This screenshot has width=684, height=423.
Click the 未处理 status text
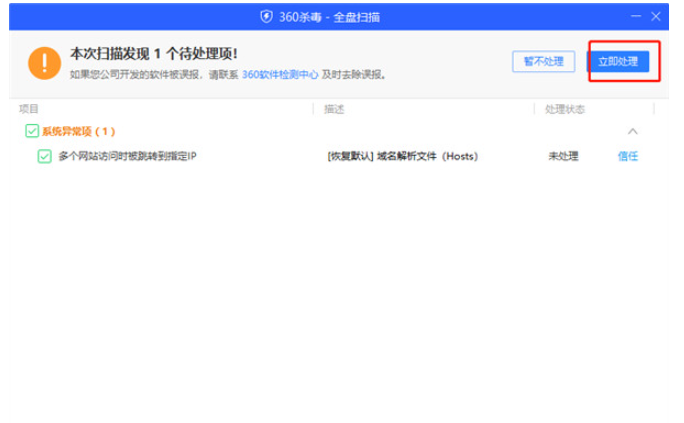[x=561, y=156]
